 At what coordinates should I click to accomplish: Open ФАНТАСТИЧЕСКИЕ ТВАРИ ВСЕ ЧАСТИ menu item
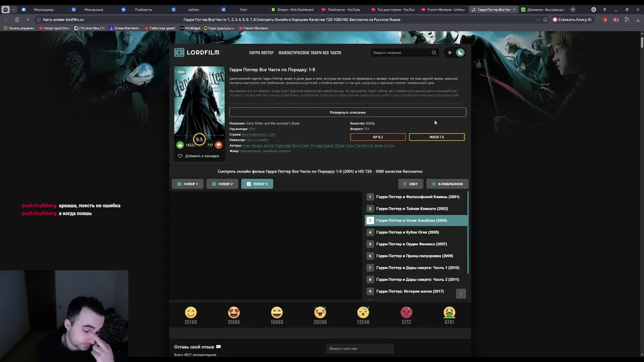(x=310, y=53)
